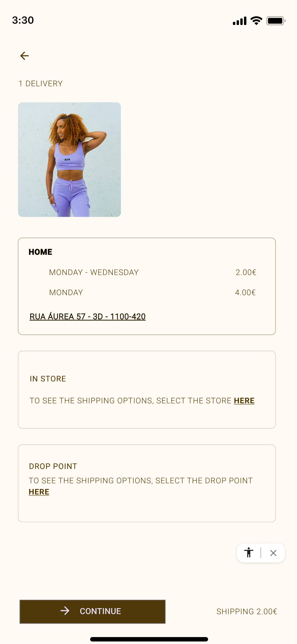Image resolution: width=297 pixels, height=644 pixels.
Task: Select Monday 4.00€ delivery option
Action: (152, 293)
